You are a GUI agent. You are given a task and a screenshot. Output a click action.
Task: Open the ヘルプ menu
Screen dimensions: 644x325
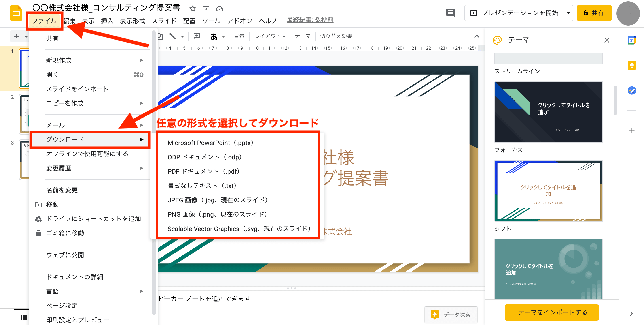(268, 21)
